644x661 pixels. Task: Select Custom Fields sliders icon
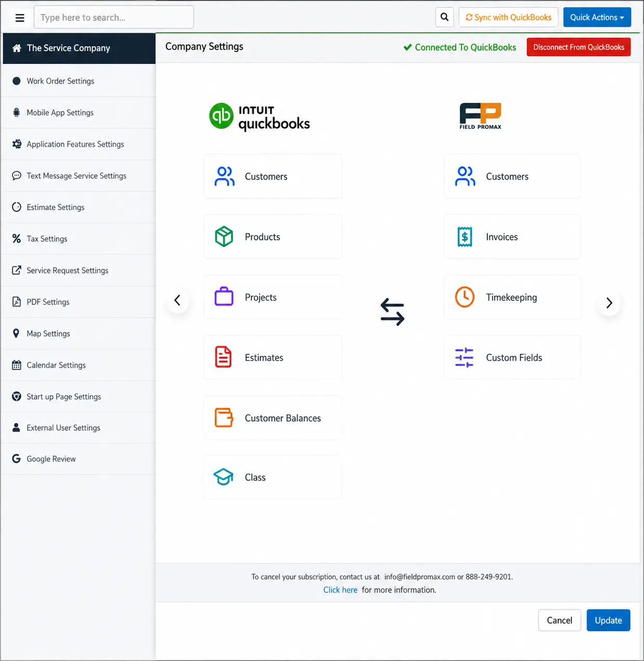click(464, 357)
